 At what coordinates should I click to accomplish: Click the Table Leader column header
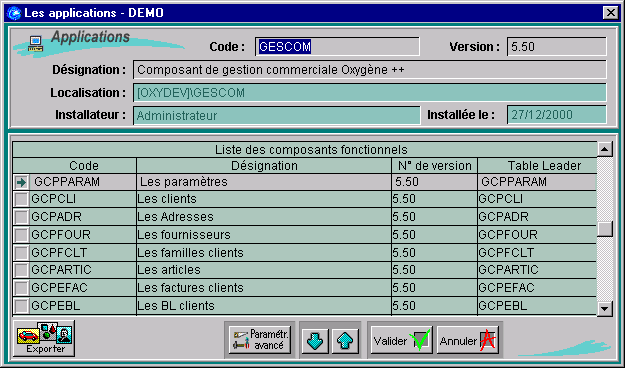click(x=537, y=165)
